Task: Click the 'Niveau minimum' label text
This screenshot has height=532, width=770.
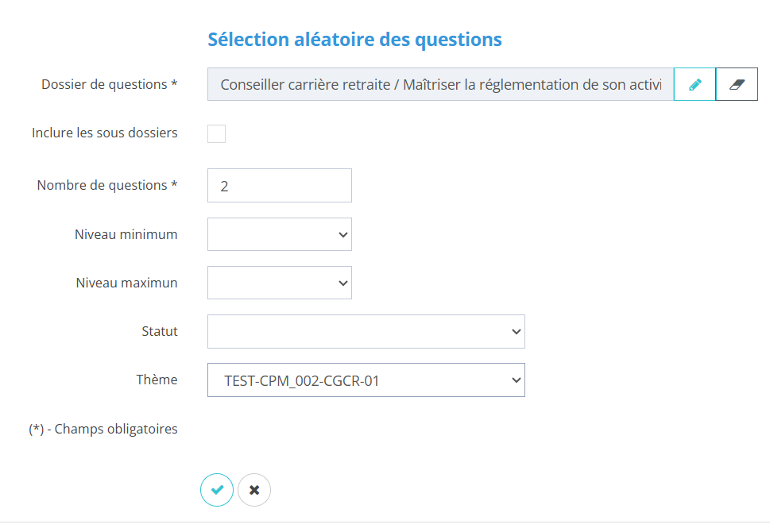Action: tap(126, 234)
